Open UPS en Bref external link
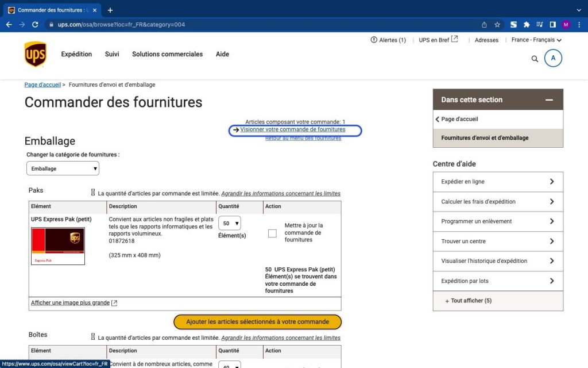Viewport: 588px width, 368px height. [438, 40]
